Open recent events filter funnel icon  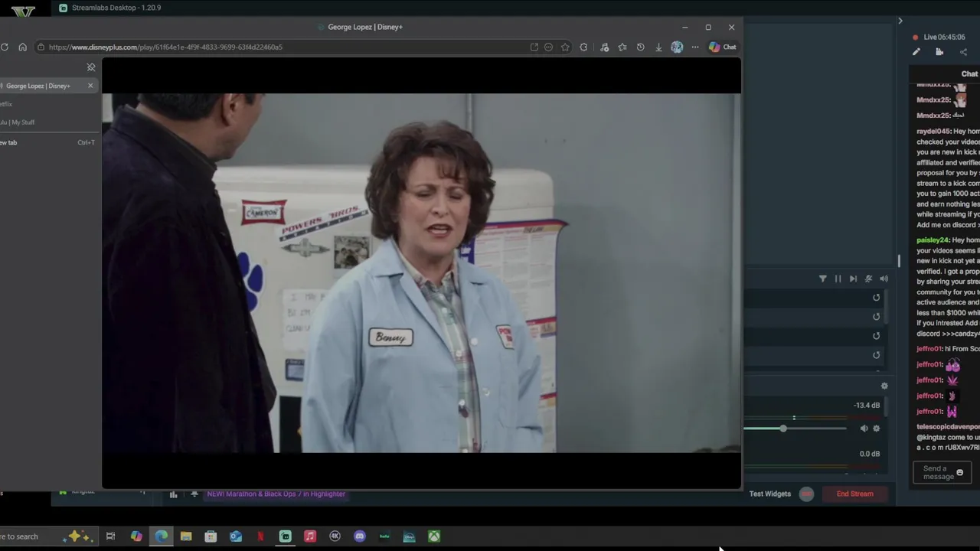pos(823,279)
